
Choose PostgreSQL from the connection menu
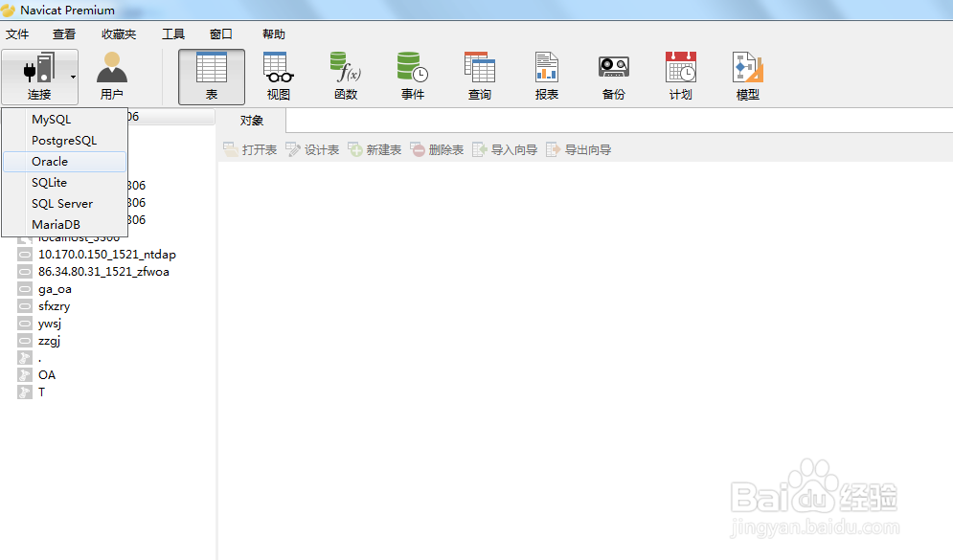[64, 141]
